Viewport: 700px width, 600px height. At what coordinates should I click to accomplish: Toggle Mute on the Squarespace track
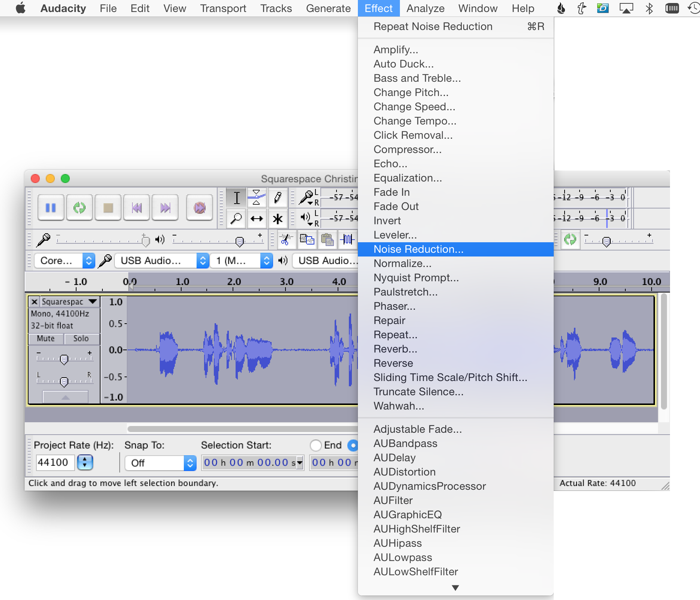tap(46, 339)
